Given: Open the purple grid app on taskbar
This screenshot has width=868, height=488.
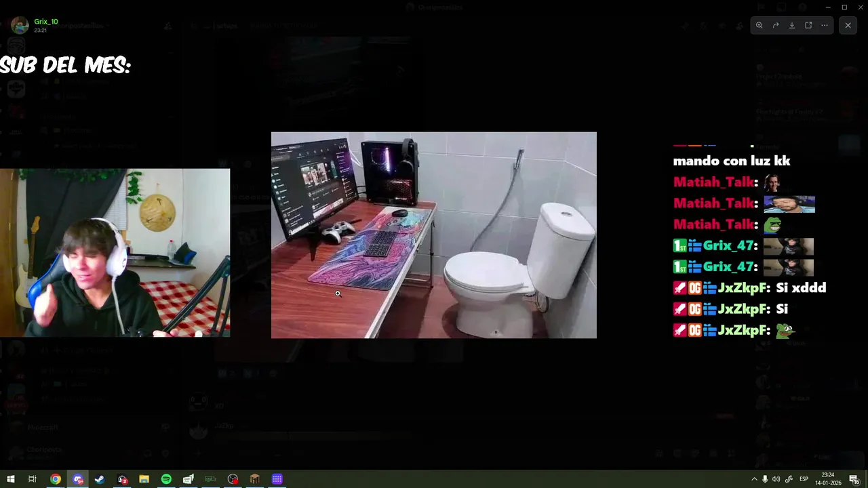Looking at the screenshot, I should point(277,479).
